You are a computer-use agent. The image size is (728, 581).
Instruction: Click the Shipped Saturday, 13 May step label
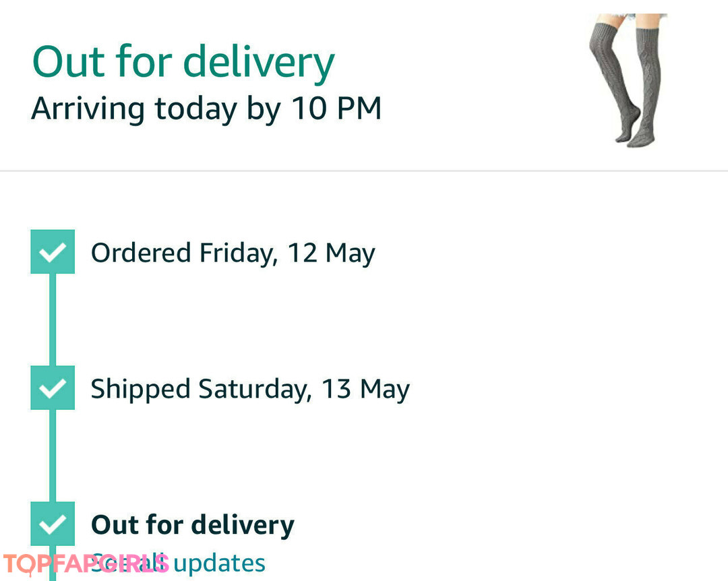(250, 390)
